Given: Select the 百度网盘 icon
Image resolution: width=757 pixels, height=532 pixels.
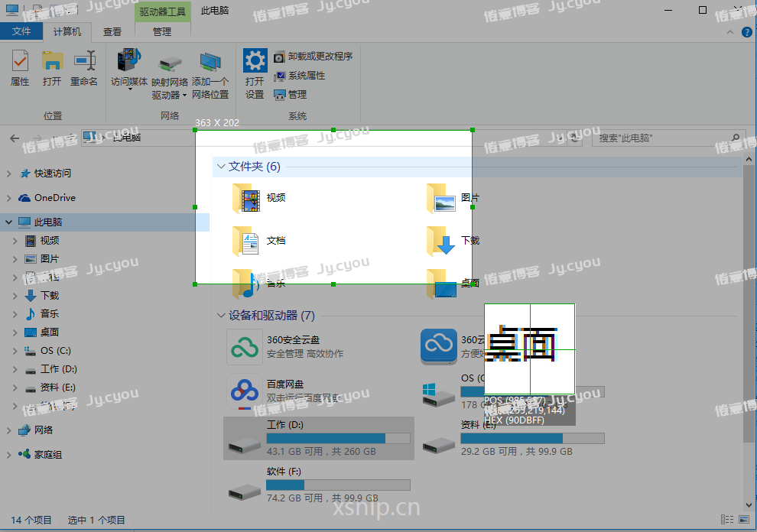Looking at the screenshot, I should (245, 392).
